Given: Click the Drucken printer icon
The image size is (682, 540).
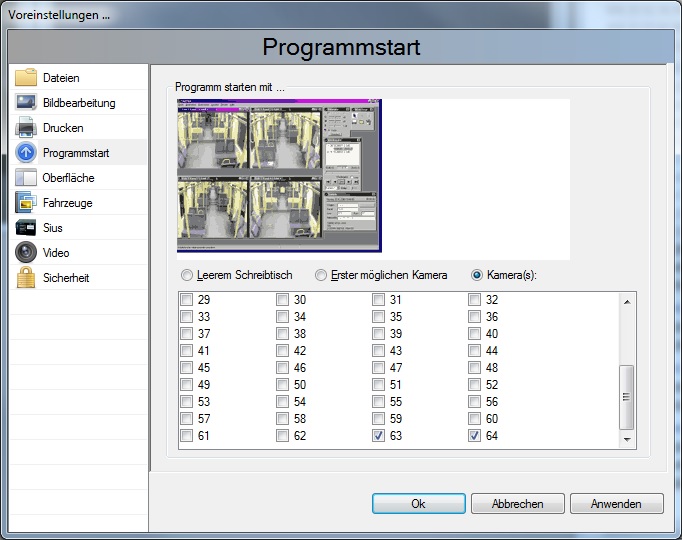Looking at the screenshot, I should [x=26, y=128].
